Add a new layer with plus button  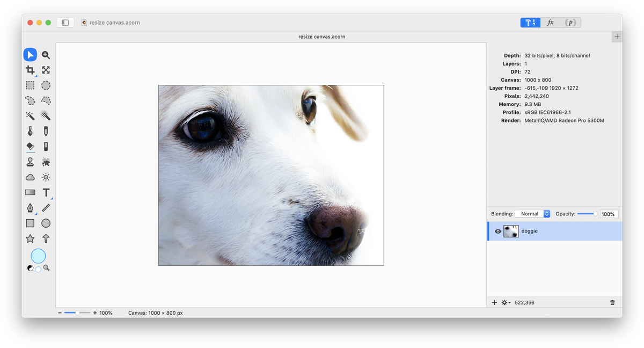(x=494, y=303)
